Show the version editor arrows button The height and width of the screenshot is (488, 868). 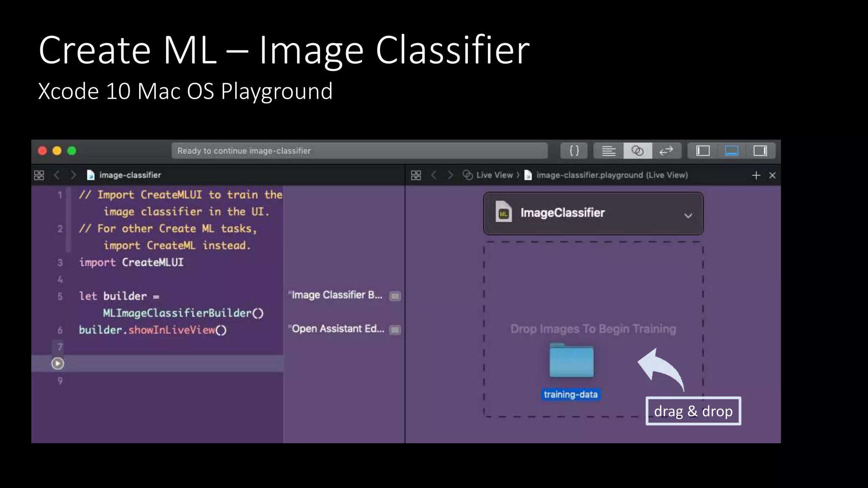click(666, 151)
